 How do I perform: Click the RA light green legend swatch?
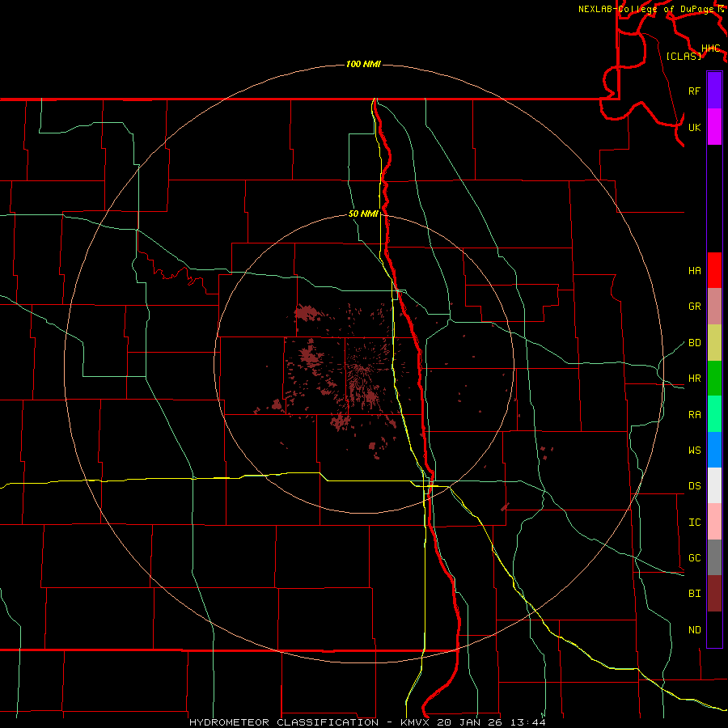(x=714, y=414)
